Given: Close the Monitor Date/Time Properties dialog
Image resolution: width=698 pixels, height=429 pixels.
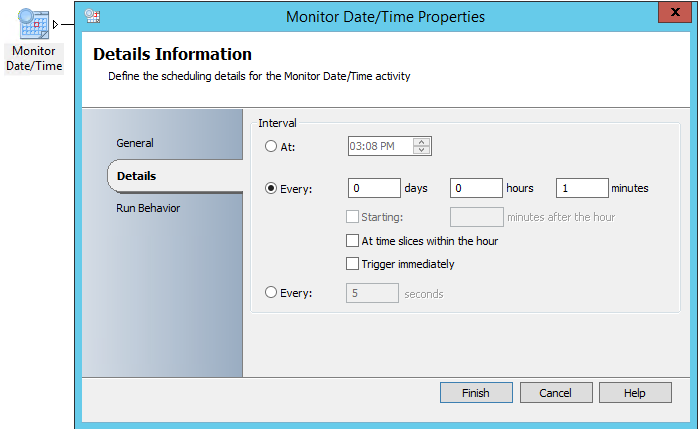Looking at the screenshot, I should tap(675, 12).
